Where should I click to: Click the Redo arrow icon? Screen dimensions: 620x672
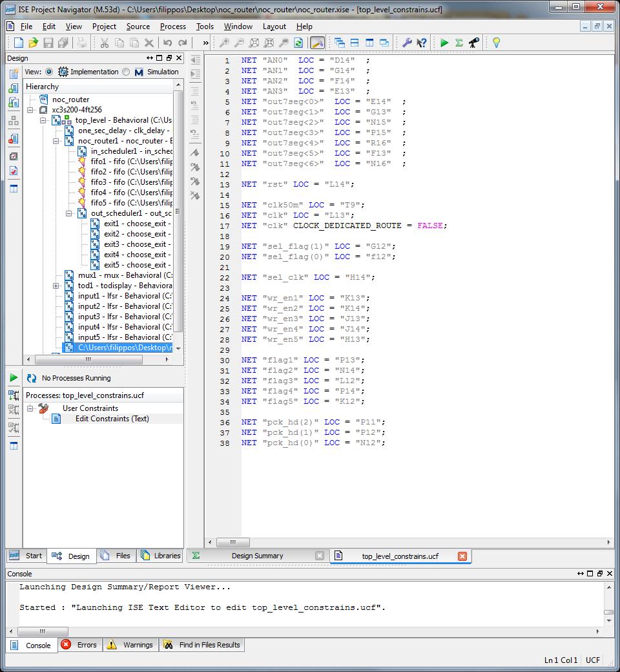click(183, 43)
